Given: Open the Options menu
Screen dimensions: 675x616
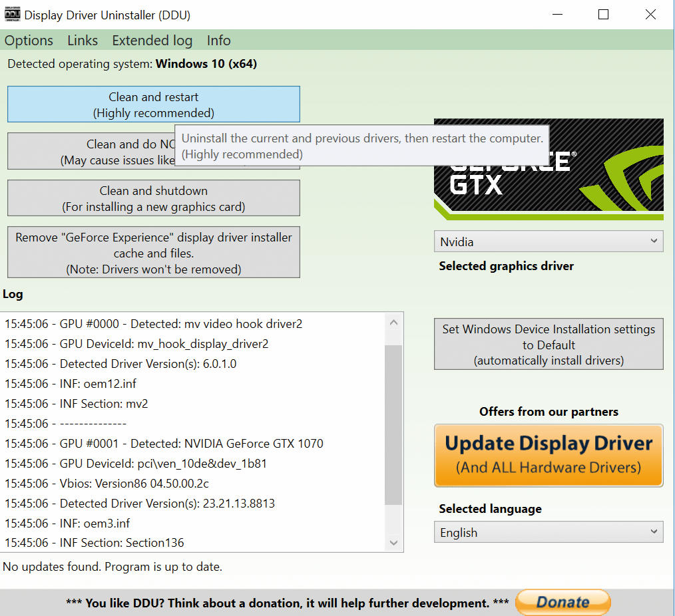Looking at the screenshot, I should click(29, 41).
